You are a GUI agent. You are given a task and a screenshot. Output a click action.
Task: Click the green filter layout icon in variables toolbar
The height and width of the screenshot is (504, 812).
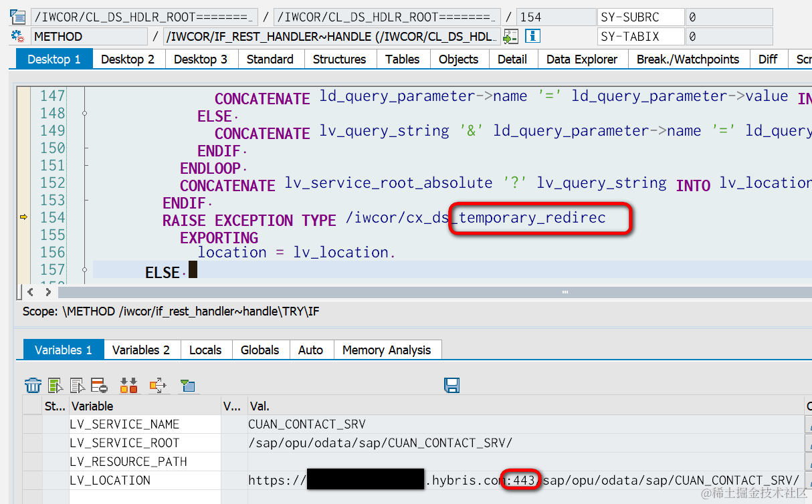[x=188, y=386]
